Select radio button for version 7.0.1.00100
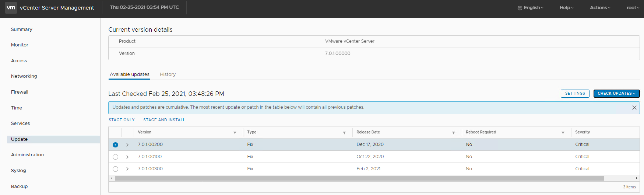The image size is (644, 195). point(115,157)
